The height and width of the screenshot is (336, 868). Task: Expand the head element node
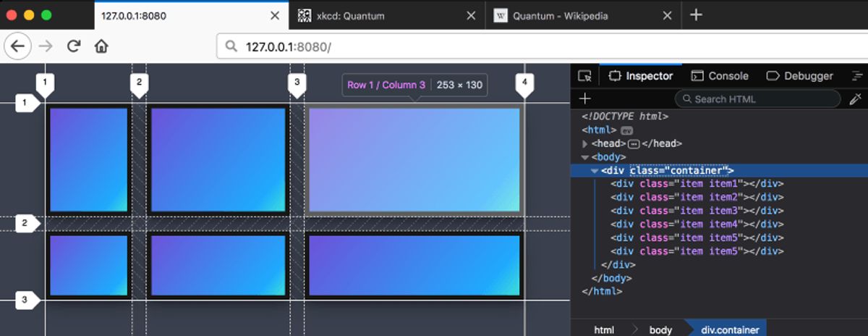click(x=585, y=143)
